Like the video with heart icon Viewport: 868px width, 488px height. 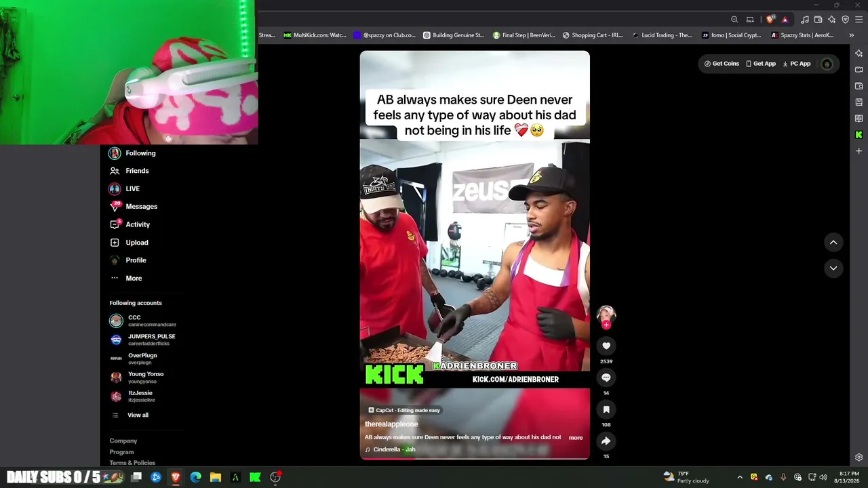click(606, 346)
